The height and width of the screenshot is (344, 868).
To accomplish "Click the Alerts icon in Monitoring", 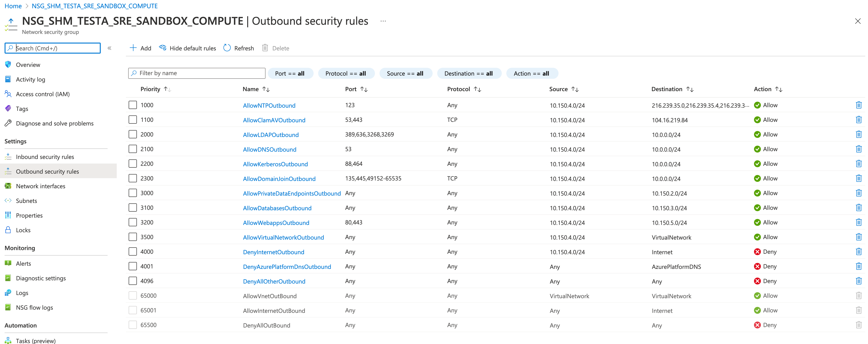I will [8, 263].
